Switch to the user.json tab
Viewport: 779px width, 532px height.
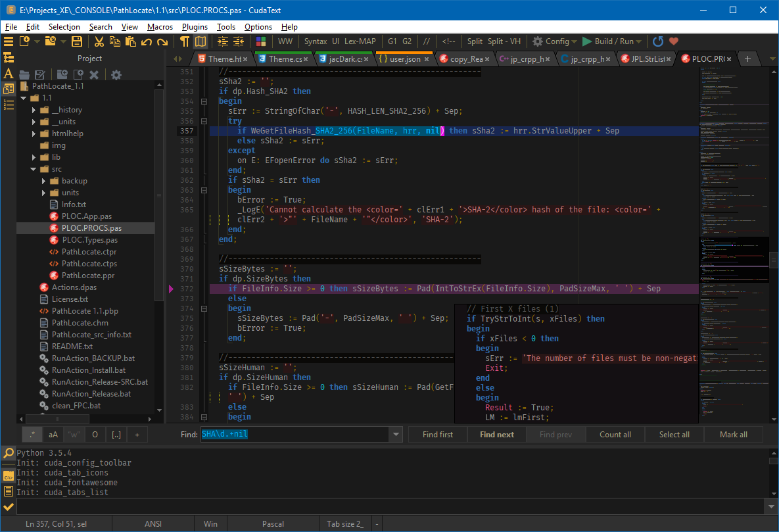[x=404, y=59]
